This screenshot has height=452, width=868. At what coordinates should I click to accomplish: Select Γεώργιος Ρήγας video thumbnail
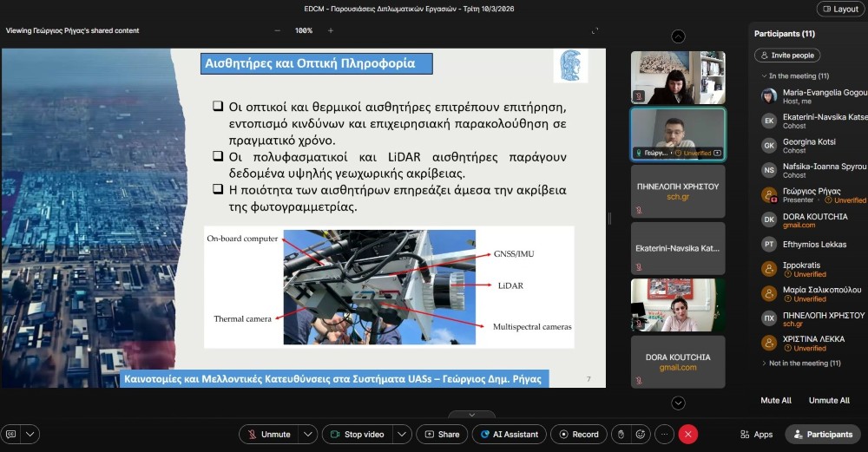[677, 134]
